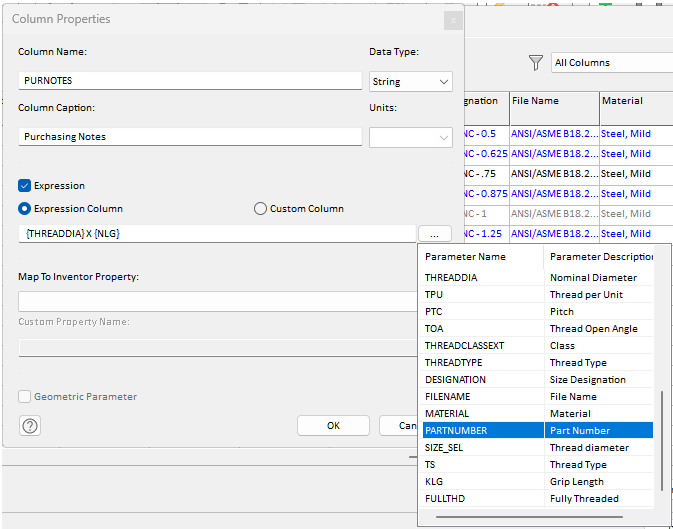Open the Data Type String dropdown
Viewport: 673px width, 529px height.
point(411,82)
